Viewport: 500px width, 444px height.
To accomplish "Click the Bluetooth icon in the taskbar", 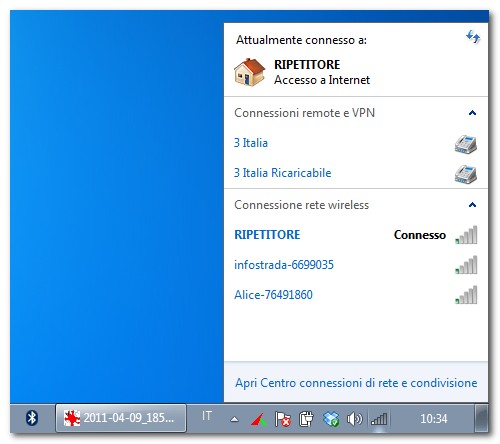I will 32,418.
